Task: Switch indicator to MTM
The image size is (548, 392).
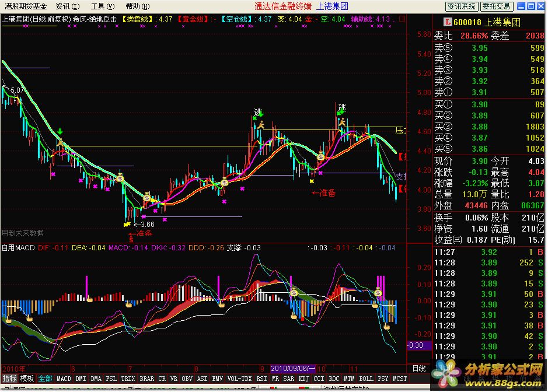Action: tap(349, 379)
